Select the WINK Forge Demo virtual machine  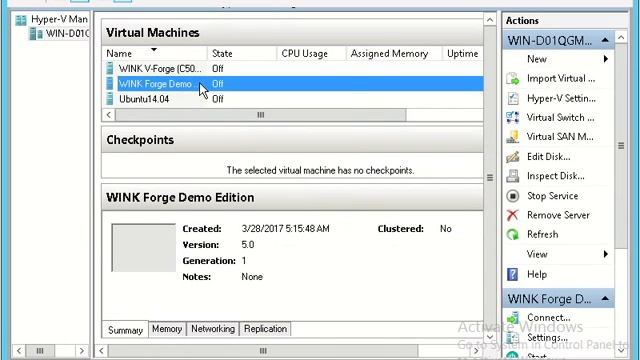pyautogui.click(x=155, y=84)
